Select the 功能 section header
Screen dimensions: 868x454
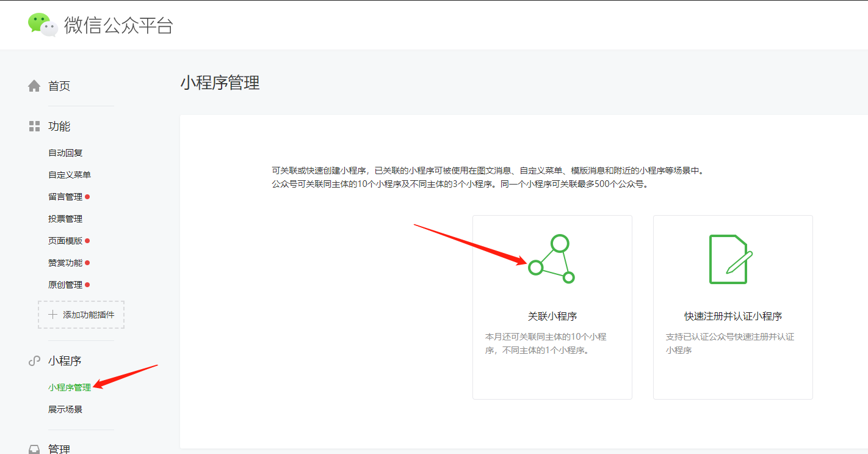(x=59, y=126)
